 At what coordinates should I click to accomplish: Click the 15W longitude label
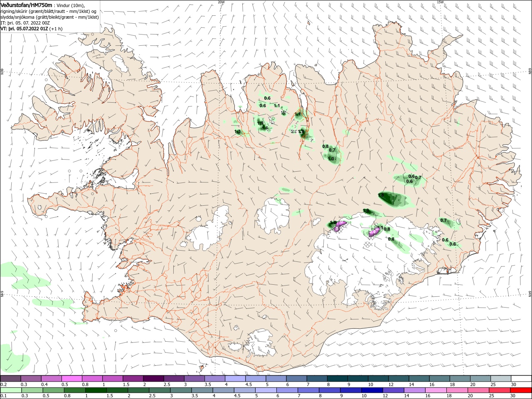pyautogui.click(x=440, y=2)
